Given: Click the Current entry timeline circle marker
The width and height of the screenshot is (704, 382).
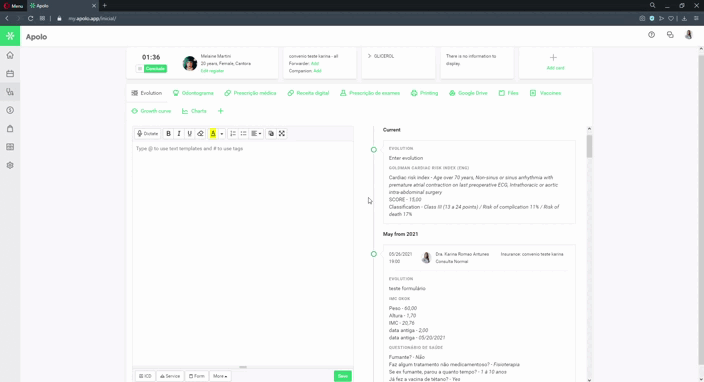Looking at the screenshot, I should coord(374,149).
